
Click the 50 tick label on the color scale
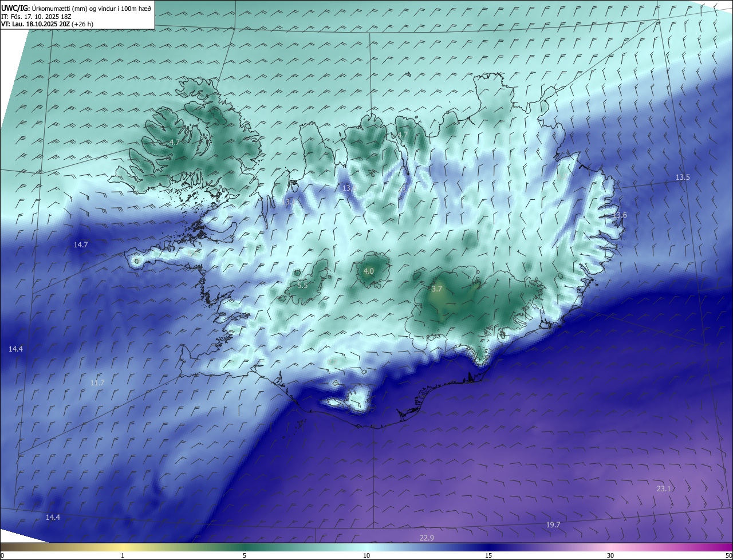point(728,555)
